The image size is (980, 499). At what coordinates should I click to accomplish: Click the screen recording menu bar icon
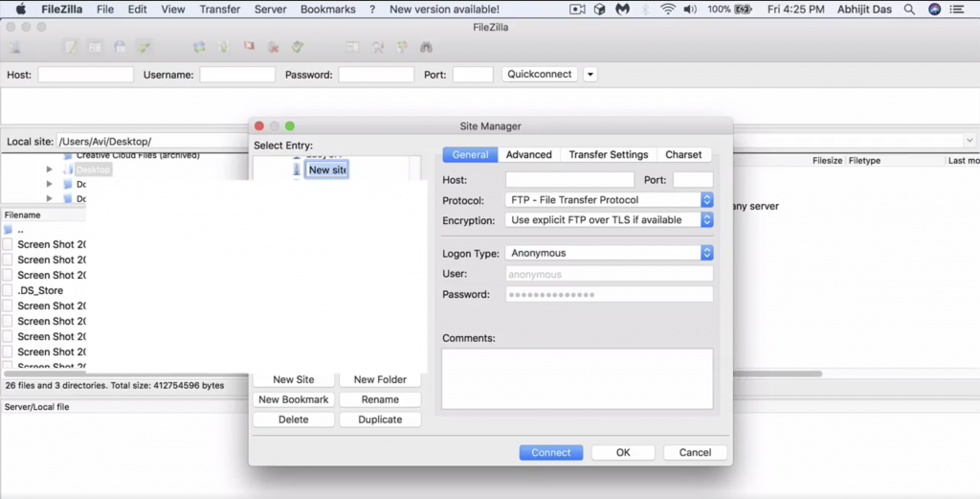tap(577, 10)
